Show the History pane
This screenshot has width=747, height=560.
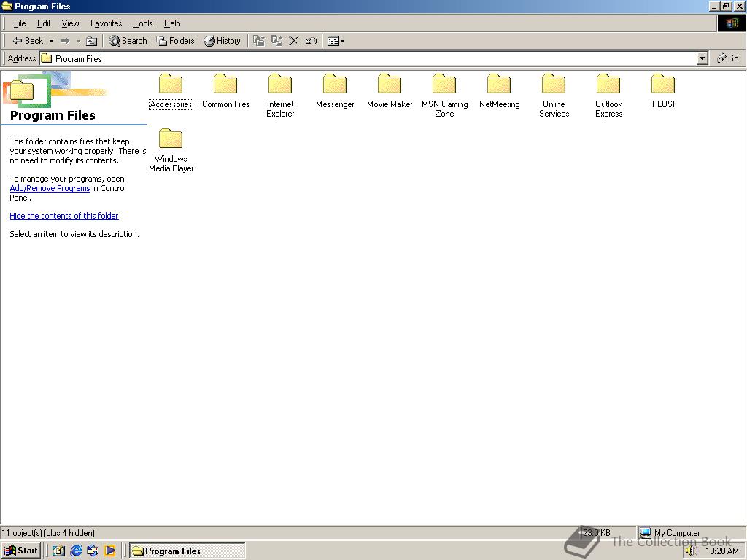click(222, 41)
